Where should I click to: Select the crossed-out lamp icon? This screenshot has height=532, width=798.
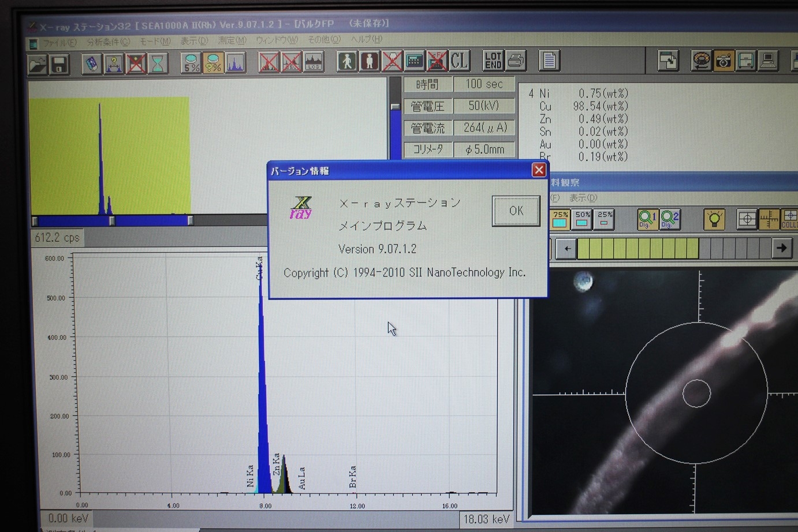[x=392, y=61]
